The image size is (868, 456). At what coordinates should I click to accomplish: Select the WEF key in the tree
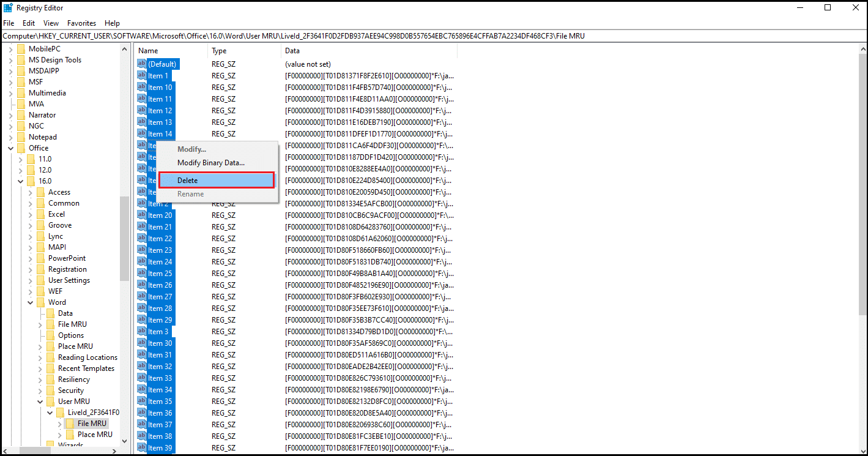[55, 291]
